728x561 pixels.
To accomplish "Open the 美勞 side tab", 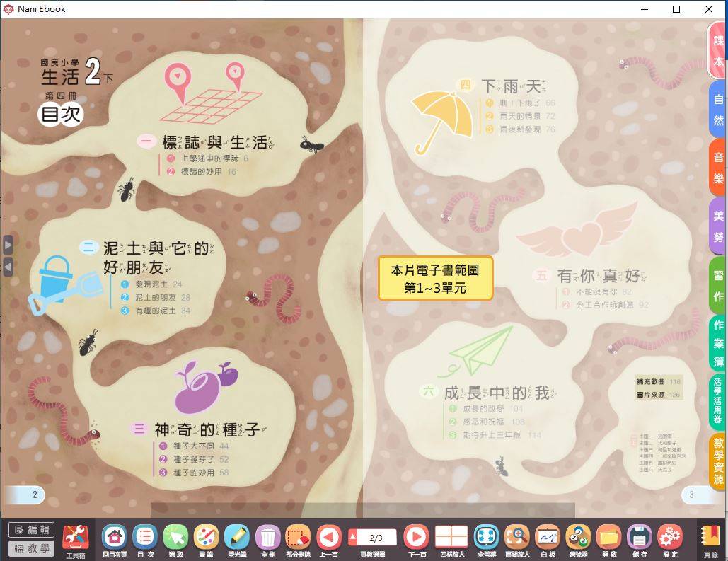I will (718, 226).
